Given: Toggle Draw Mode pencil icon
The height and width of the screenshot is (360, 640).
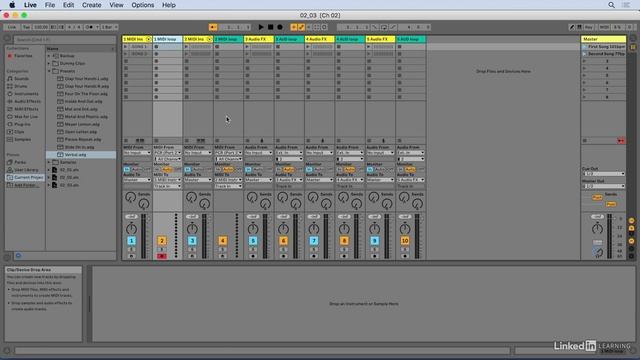Looking at the screenshot, I should tap(572, 27).
